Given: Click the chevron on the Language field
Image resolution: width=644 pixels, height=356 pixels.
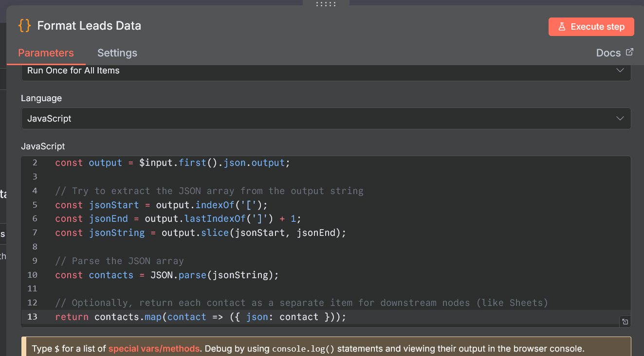Looking at the screenshot, I should [x=620, y=118].
